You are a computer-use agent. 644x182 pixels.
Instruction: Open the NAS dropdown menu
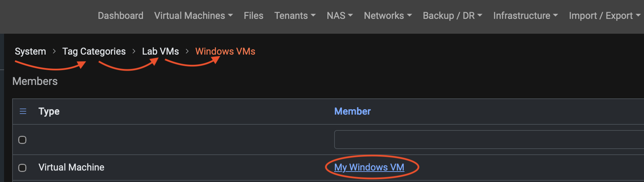coord(340,16)
